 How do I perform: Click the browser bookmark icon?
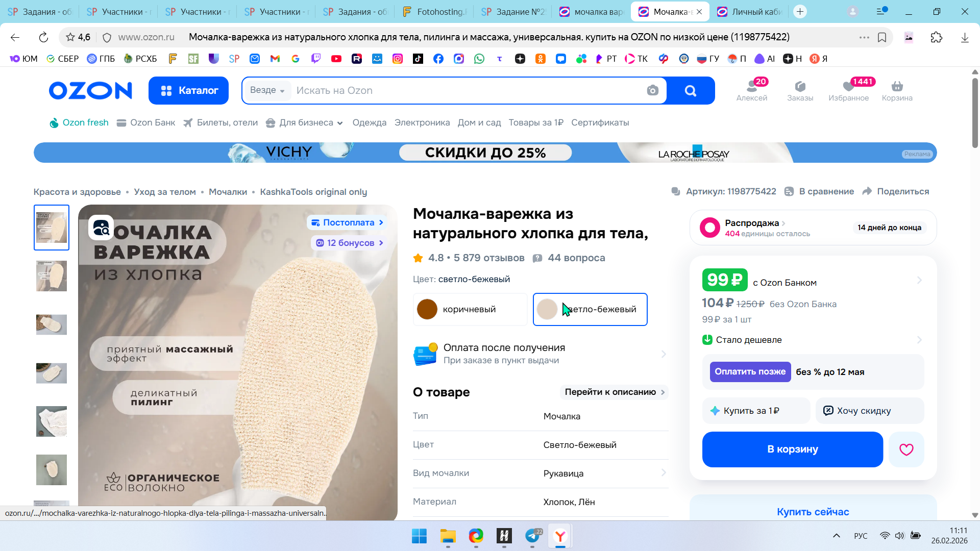point(882,37)
